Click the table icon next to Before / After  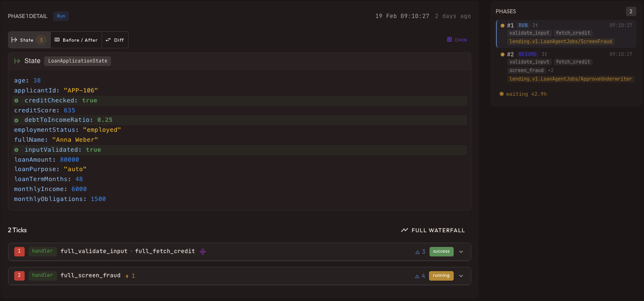(56, 40)
